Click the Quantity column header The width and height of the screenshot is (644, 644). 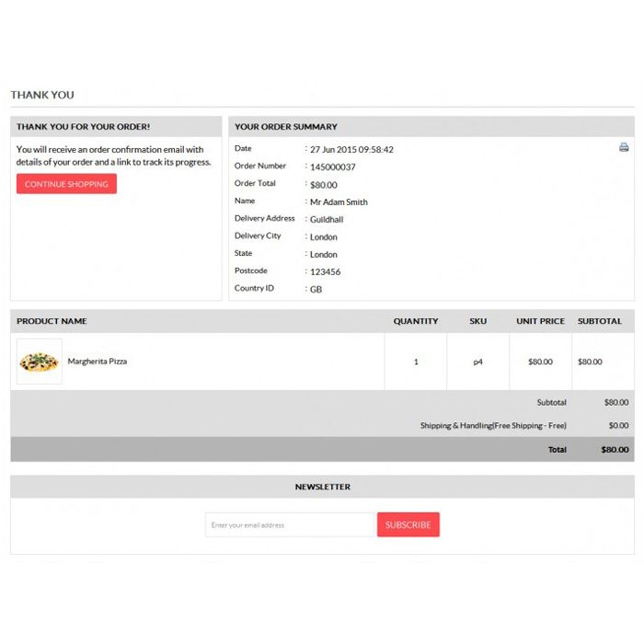click(416, 321)
